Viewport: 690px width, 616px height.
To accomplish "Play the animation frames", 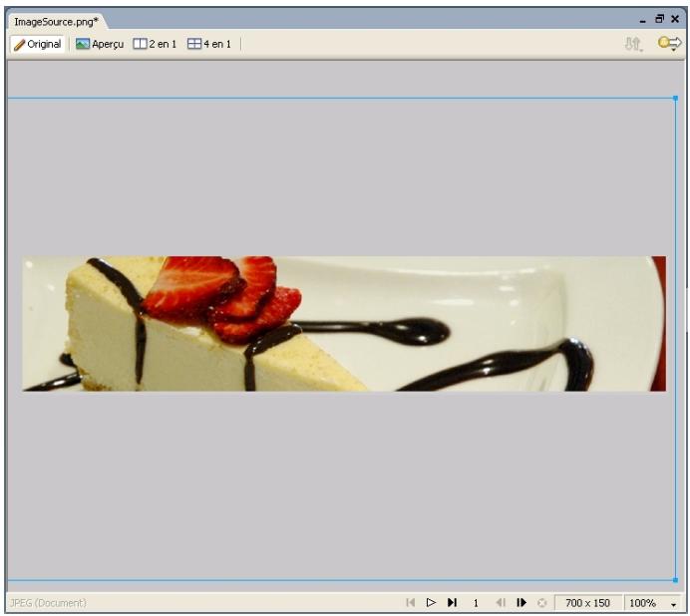I will click(431, 602).
